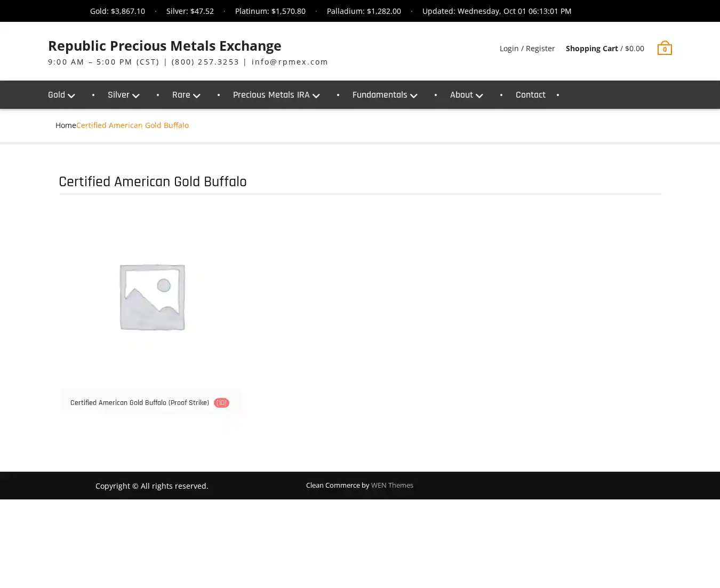Viewport: 720px width, 588px height.
Task: Visit the WEN Themes footer link
Action: tap(392, 485)
